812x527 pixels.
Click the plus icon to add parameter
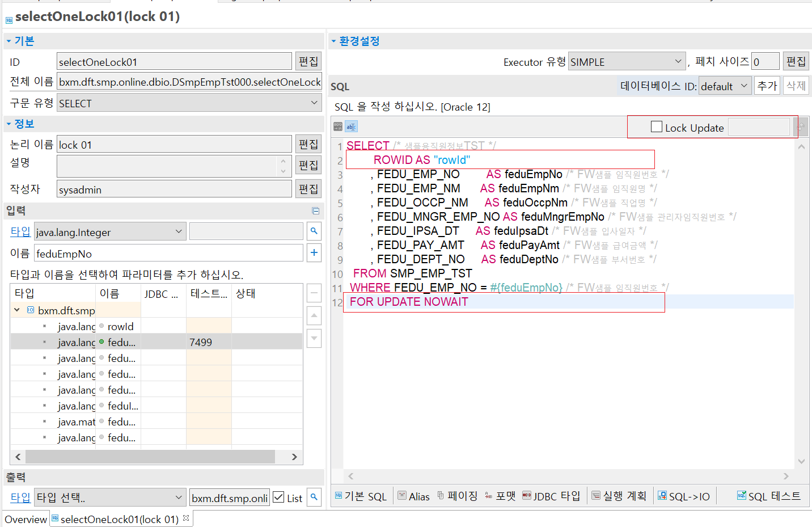314,252
